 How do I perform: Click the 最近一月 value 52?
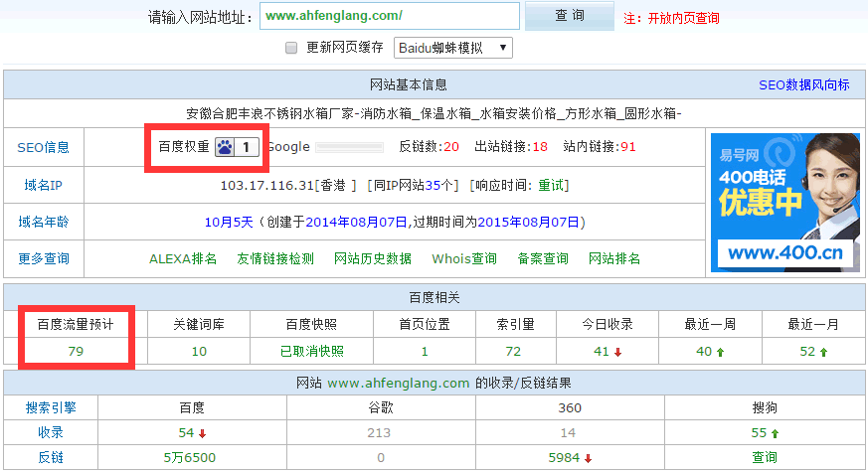click(x=807, y=352)
